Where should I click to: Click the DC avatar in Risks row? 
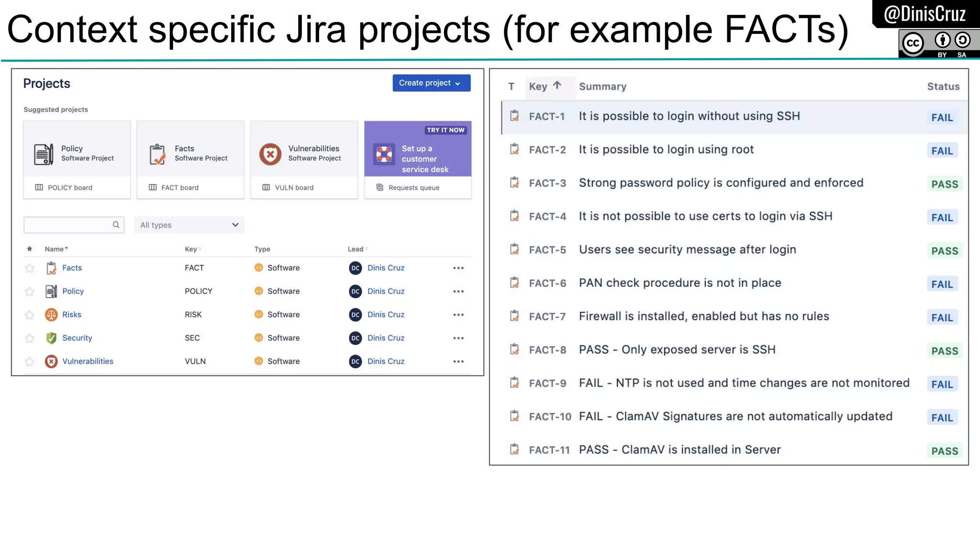pos(355,315)
